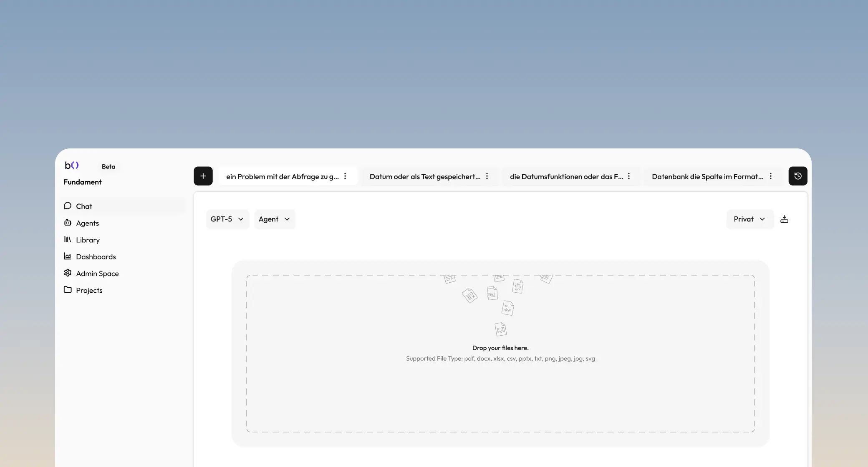Click the plus new chat button
868x467 pixels.
tap(203, 176)
